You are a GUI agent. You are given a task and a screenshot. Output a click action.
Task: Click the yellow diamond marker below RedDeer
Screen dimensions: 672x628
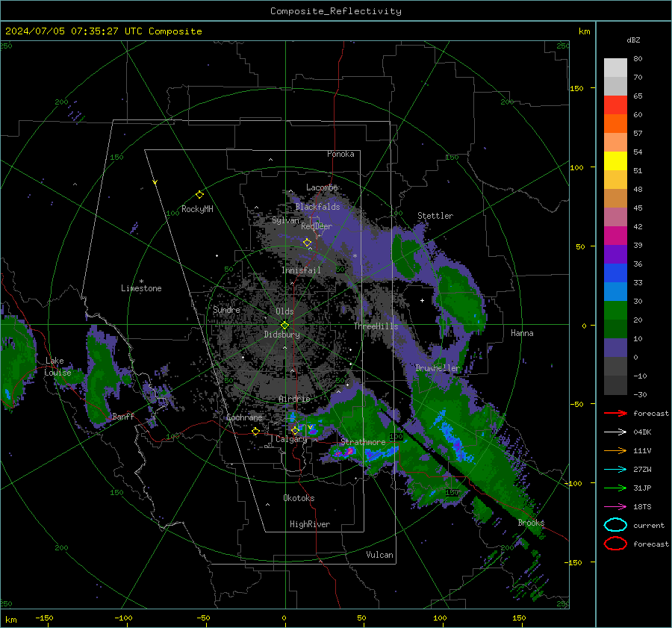click(x=307, y=243)
